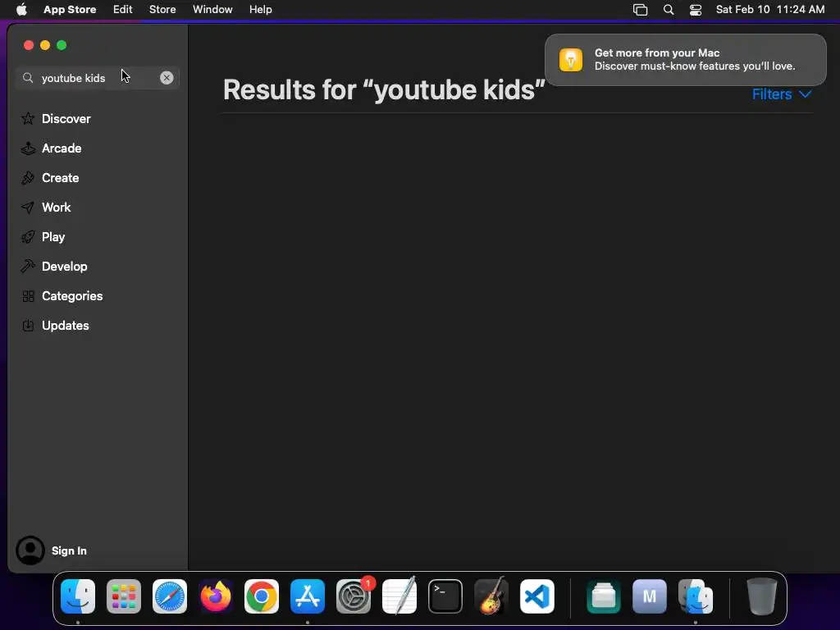Open the teal folder stack in Dock
The height and width of the screenshot is (630, 840).
[604, 596]
